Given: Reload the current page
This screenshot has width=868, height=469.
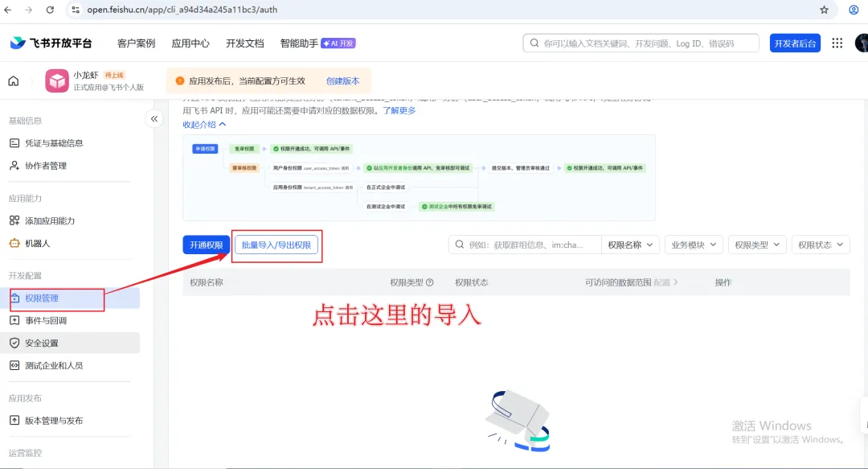Looking at the screenshot, I should (x=50, y=10).
